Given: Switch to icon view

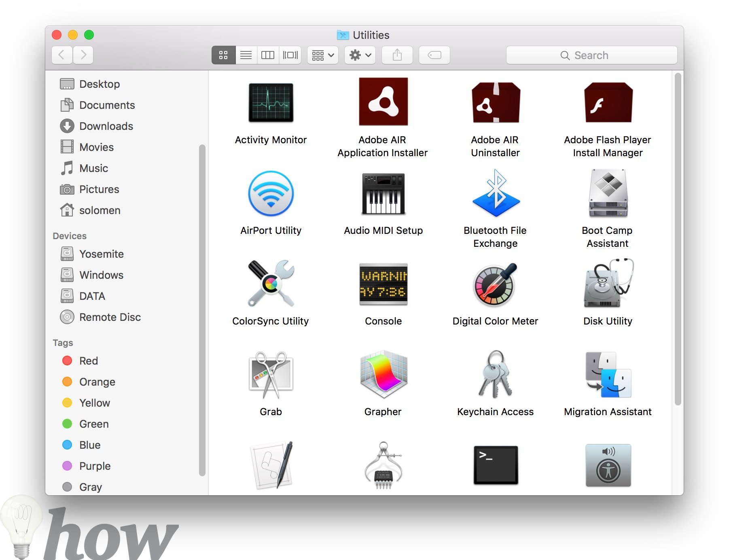Looking at the screenshot, I should pyautogui.click(x=223, y=55).
